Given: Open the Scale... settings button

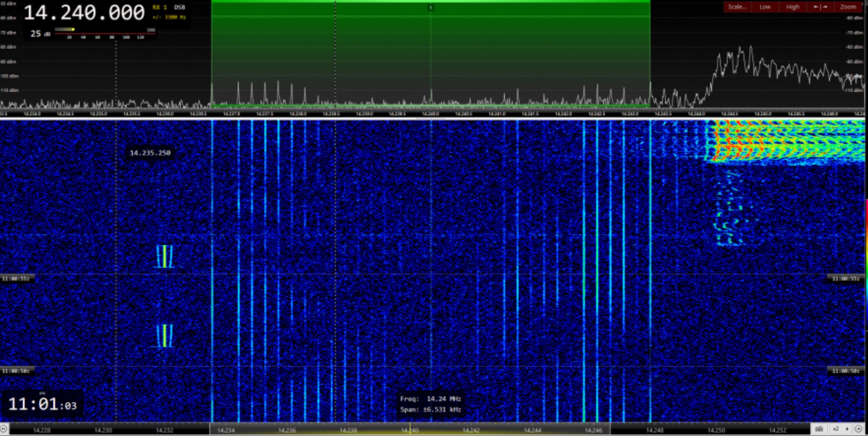Looking at the screenshot, I should [x=737, y=7].
